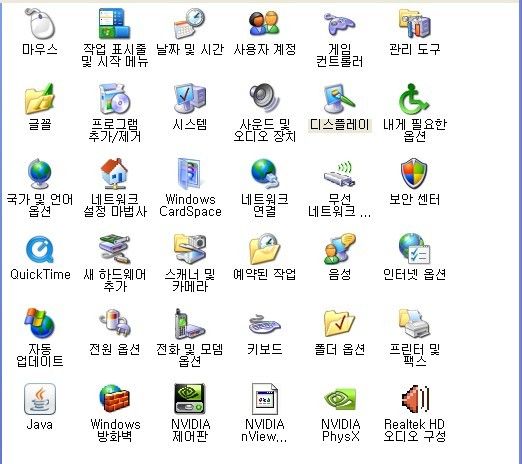The width and height of the screenshot is (522, 464).
Task: Open the NVIDIA 제어판 icon
Action: click(190, 399)
